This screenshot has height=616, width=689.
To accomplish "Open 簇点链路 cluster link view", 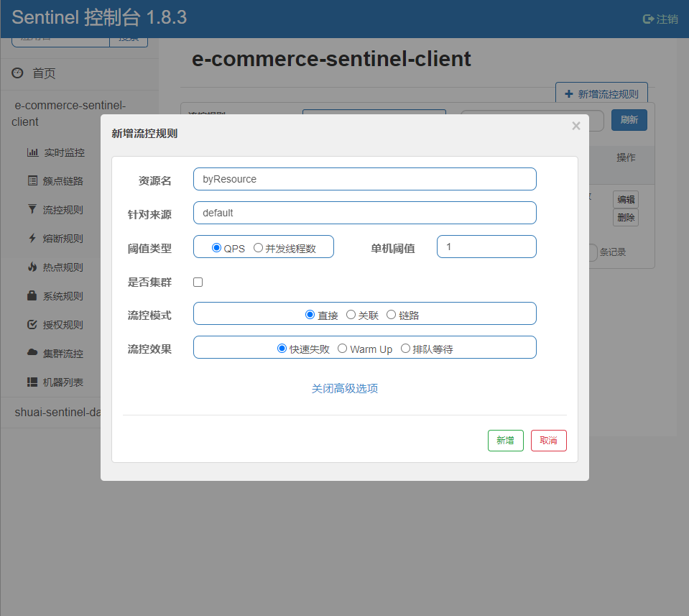I will [x=65, y=180].
